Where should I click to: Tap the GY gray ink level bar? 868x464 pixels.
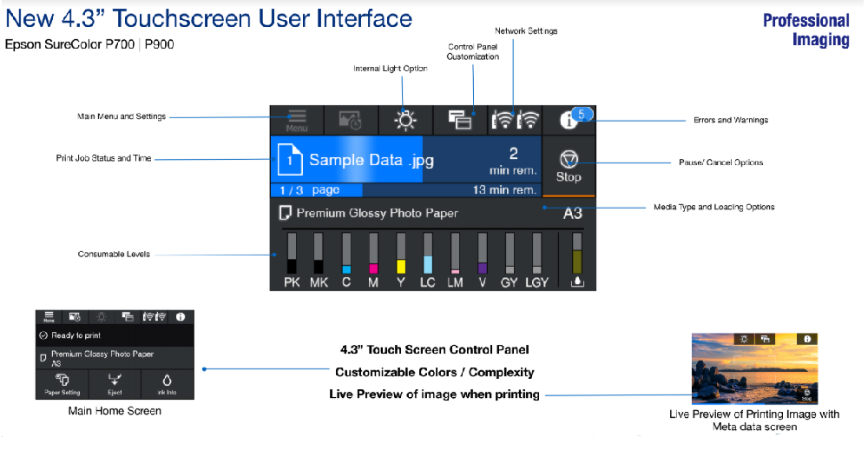510,253
